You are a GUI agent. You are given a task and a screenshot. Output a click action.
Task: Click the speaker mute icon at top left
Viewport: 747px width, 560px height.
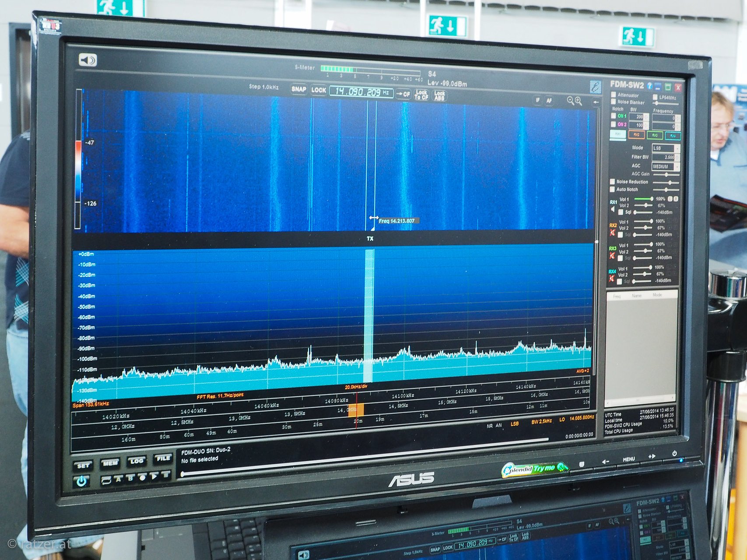point(88,60)
